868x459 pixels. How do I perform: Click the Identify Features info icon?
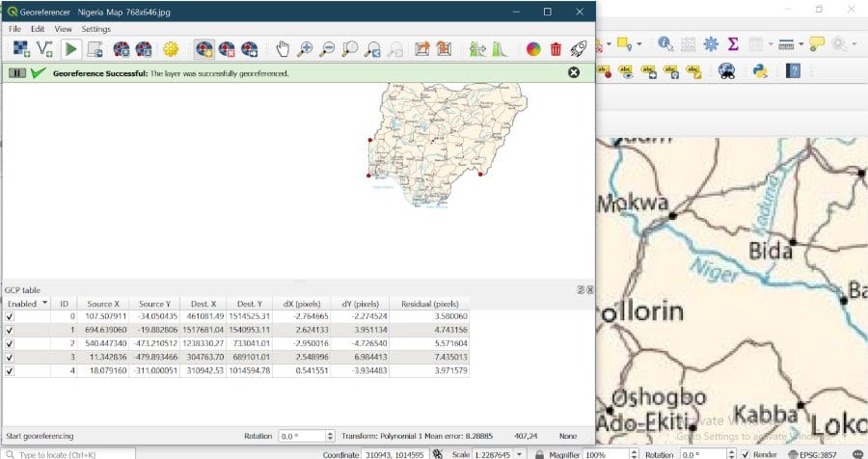[x=665, y=44]
